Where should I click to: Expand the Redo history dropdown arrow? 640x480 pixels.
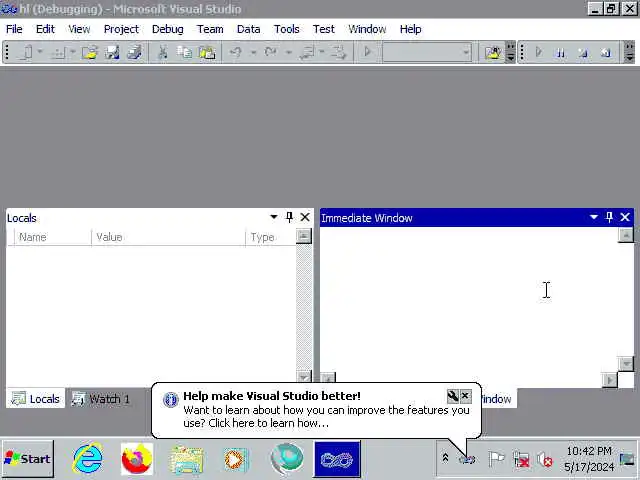click(x=289, y=52)
